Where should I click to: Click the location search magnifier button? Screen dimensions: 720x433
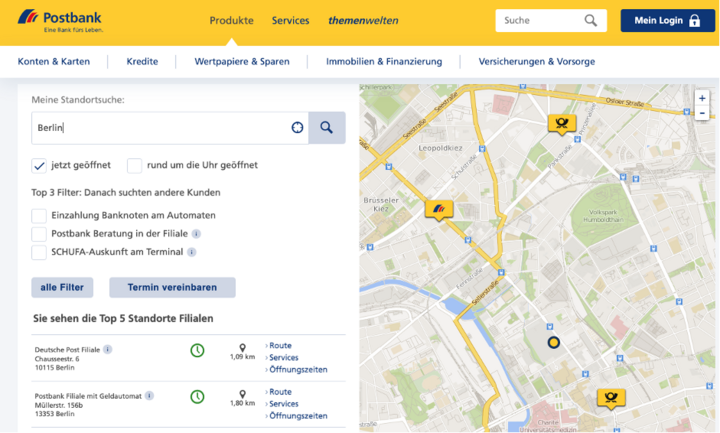(326, 128)
